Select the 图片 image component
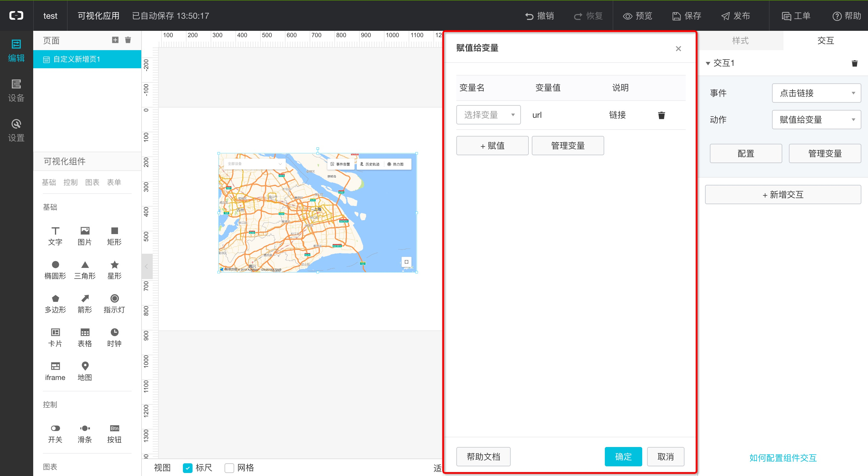The height and width of the screenshot is (476, 868). pyautogui.click(x=85, y=236)
